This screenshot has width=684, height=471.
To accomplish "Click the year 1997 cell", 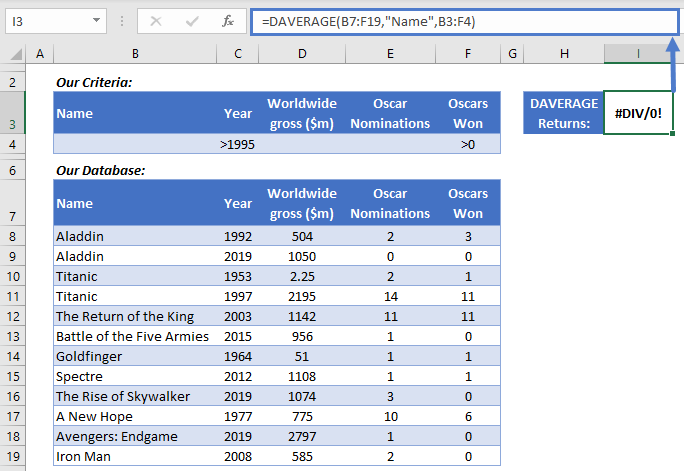I will click(238, 297).
